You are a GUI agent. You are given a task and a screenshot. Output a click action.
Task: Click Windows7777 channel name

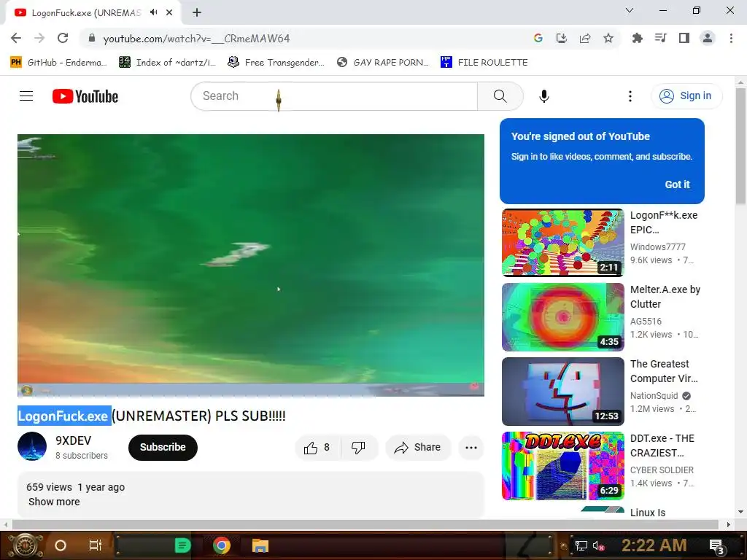[658, 246]
